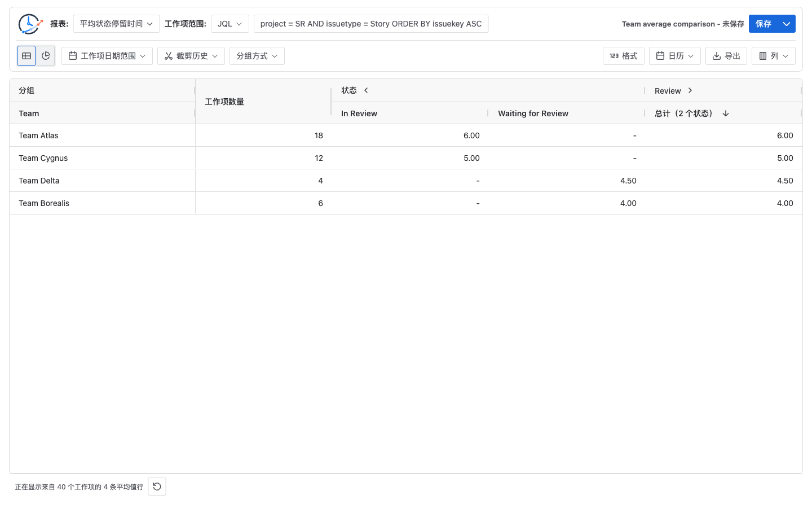Click the Team Atlas work item count 18

point(319,135)
